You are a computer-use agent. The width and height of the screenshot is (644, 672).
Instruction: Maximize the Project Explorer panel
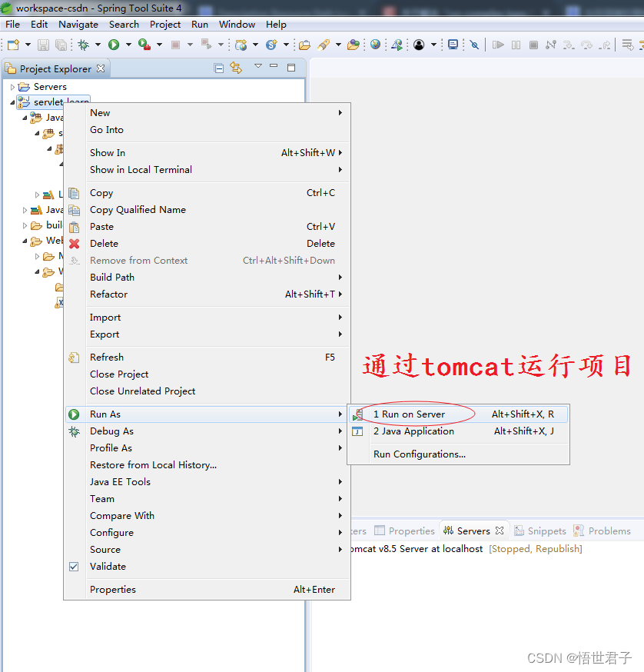pos(291,68)
